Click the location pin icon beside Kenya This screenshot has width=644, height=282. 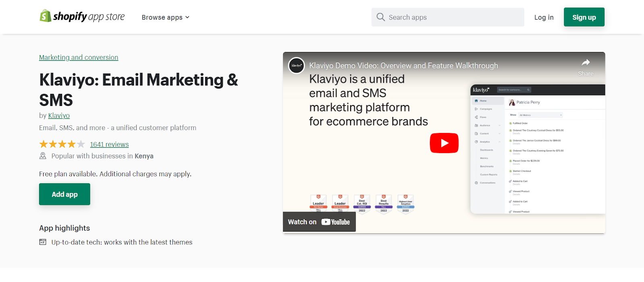pos(43,156)
